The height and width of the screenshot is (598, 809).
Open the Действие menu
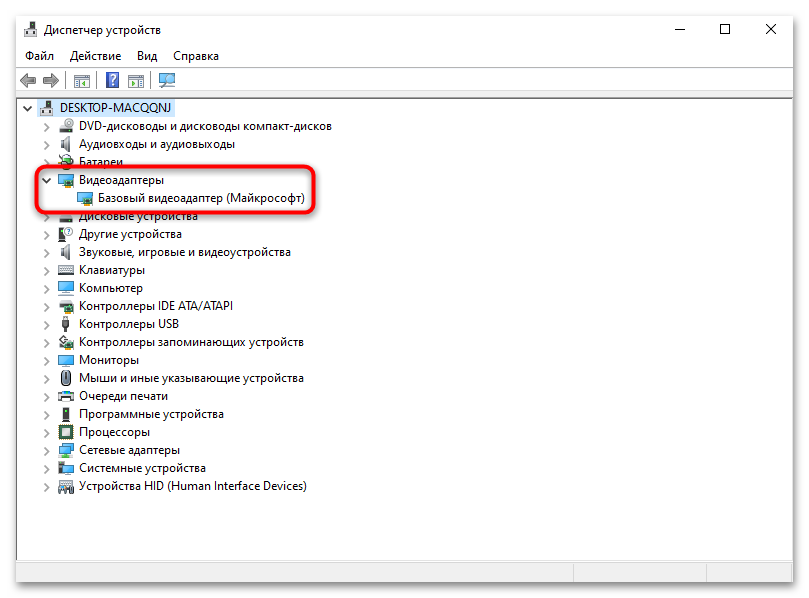95,56
